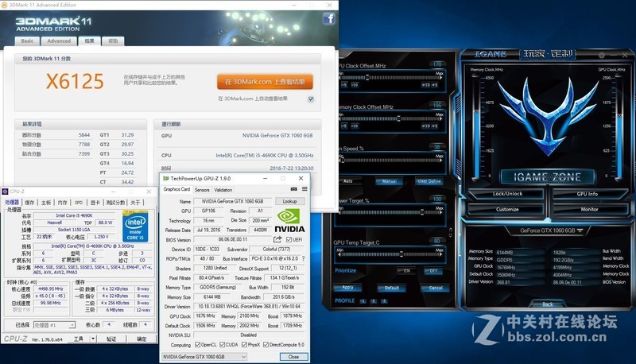Click the Lock/Unlock button

click(507, 194)
